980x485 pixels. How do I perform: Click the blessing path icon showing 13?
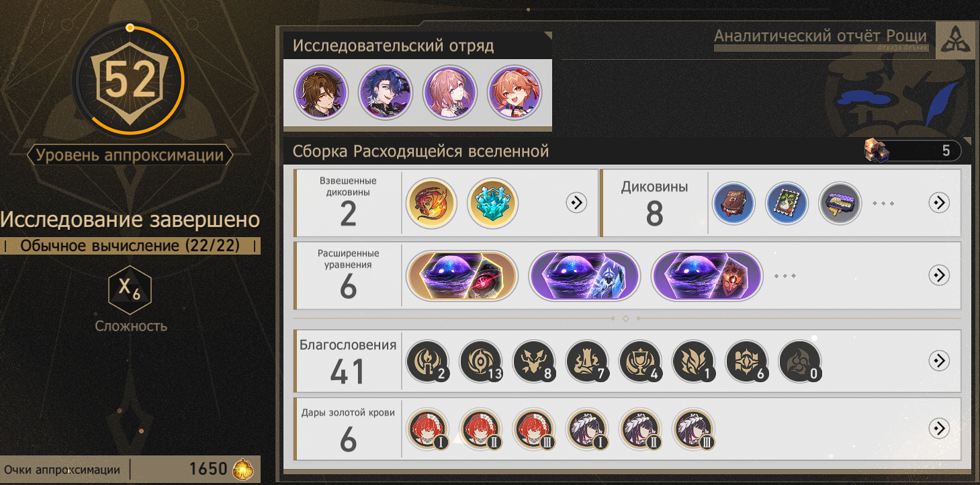[x=481, y=361]
